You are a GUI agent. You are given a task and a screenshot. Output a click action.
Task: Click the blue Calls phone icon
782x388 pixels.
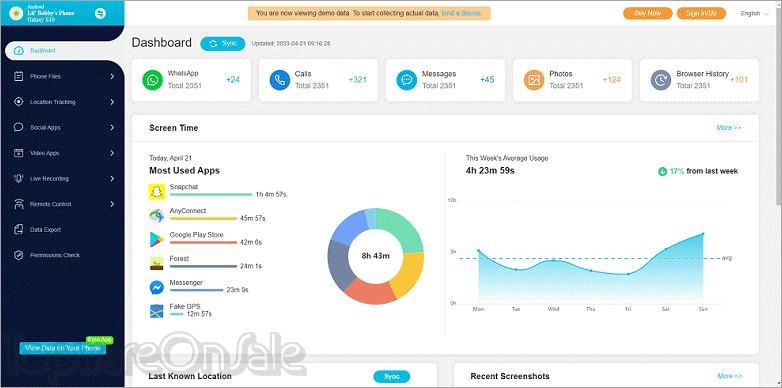click(280, 80)
